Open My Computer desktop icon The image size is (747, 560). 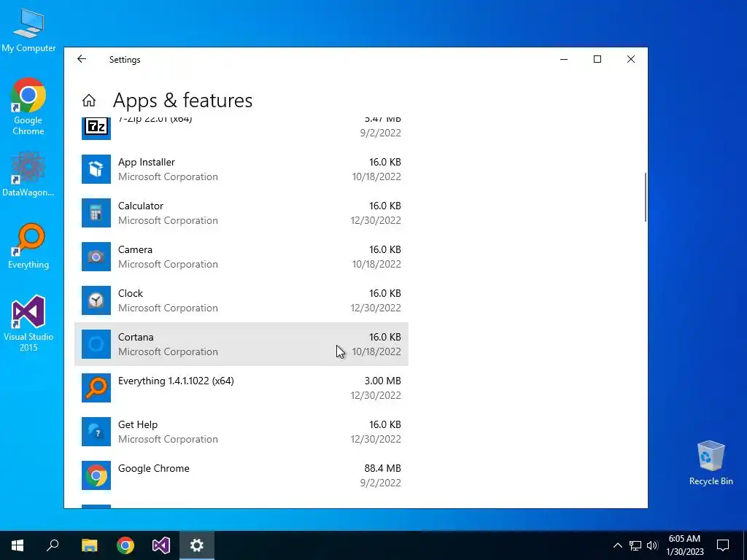pos(28,29)
